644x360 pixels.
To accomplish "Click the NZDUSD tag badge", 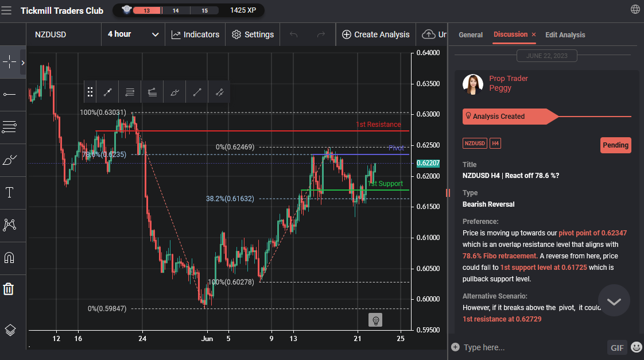I will [475, 144].
